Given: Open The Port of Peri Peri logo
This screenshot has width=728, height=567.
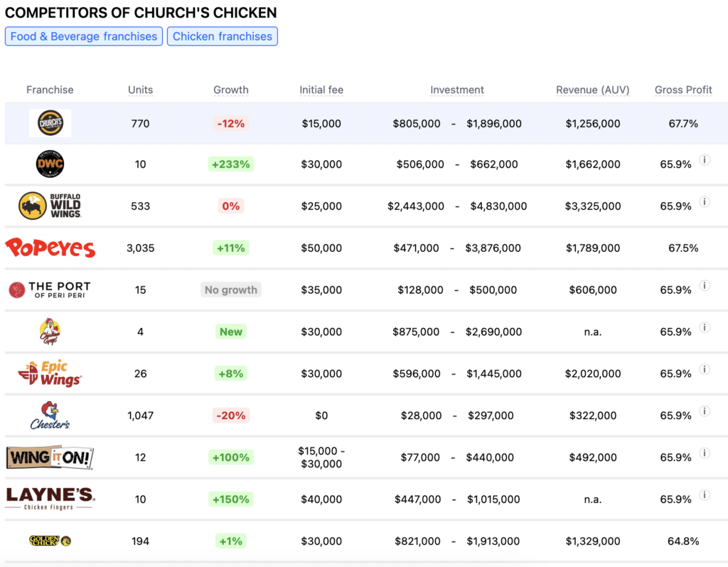Looking at the screenshot, I should 50,290.
